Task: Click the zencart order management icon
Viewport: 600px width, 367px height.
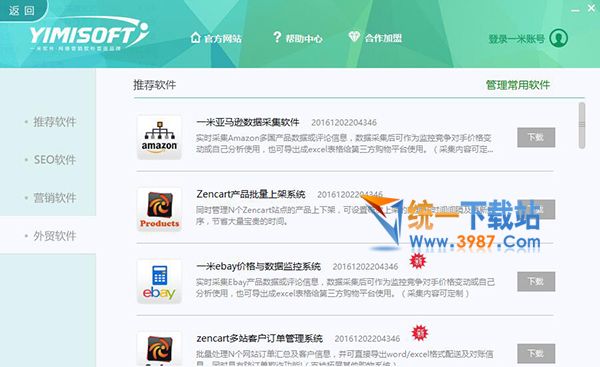Action: pyautogui.click(x=159, y=349)
